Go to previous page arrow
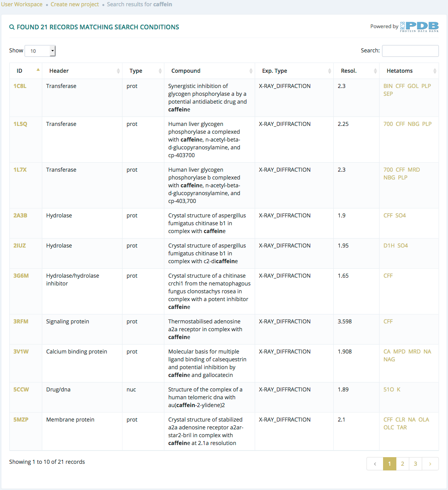Screen dimensions: 448x490 pos(375,464)
